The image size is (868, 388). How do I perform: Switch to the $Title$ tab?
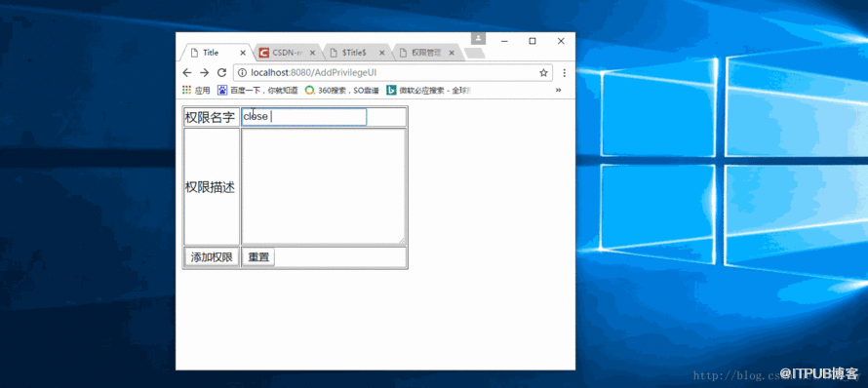pyautogui.click(x=356, y=53)
